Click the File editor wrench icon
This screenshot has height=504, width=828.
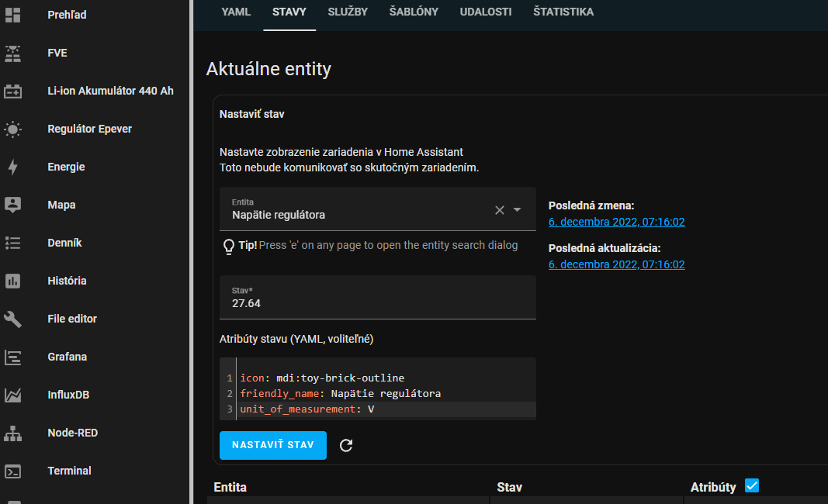click(x=13, y=319)
